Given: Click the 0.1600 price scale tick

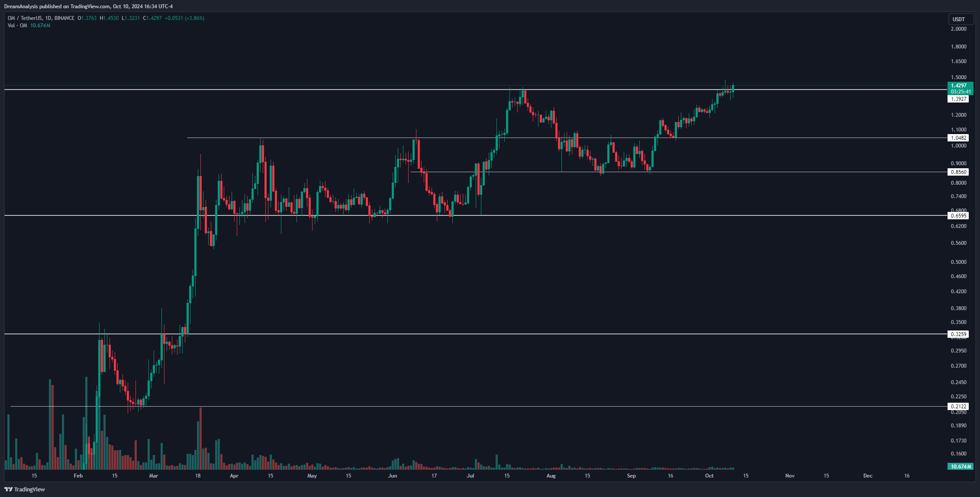Looking at the screenshot, I should click(958, 454).
